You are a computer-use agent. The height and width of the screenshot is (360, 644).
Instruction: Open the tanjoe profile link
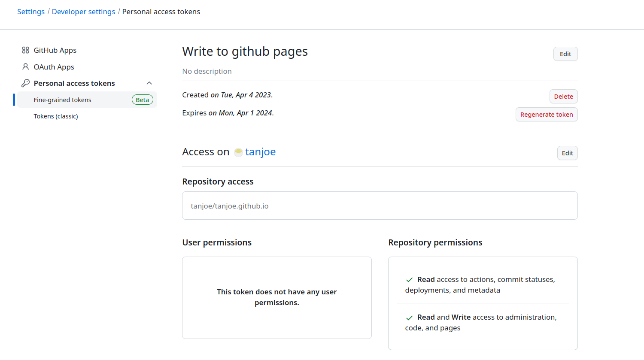[260, 152]
